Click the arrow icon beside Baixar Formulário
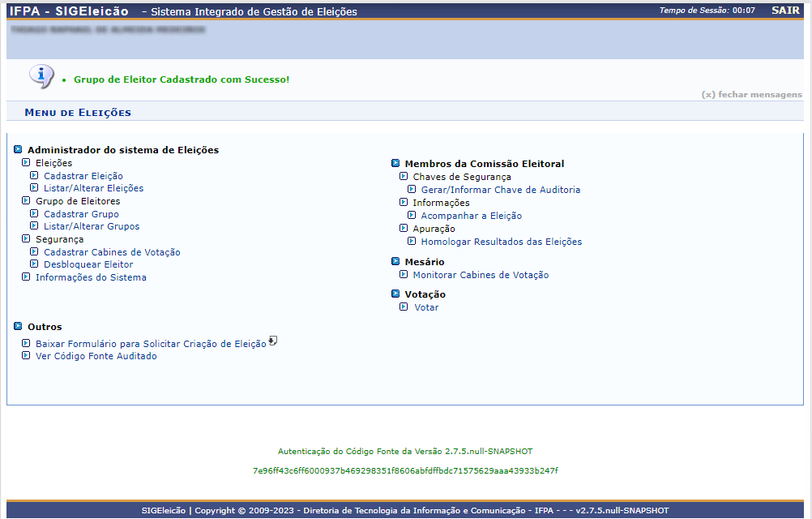This screenshot has height=519, width=812. [x=26, y=343]
